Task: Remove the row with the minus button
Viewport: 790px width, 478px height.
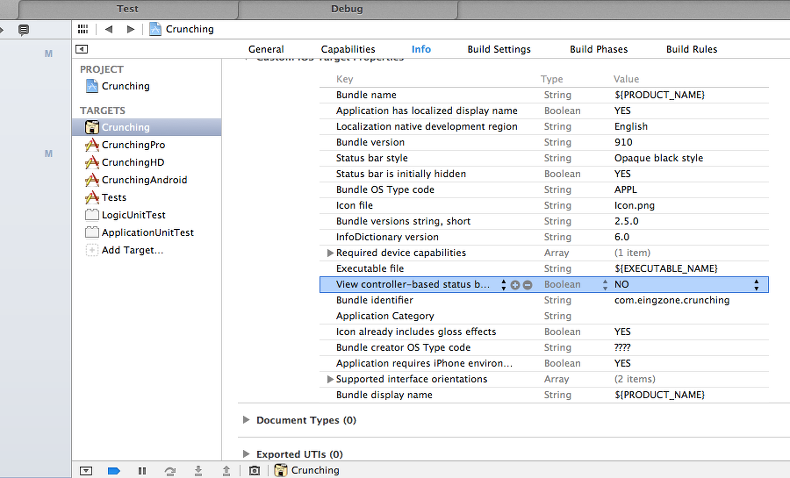Action: (x=528, y=285)
